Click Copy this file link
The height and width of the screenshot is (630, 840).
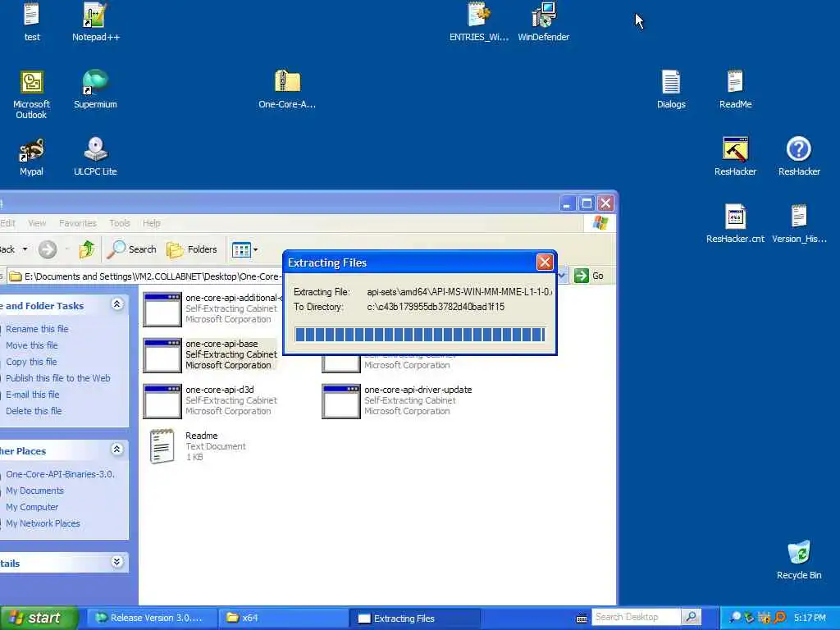coord(31,362)
